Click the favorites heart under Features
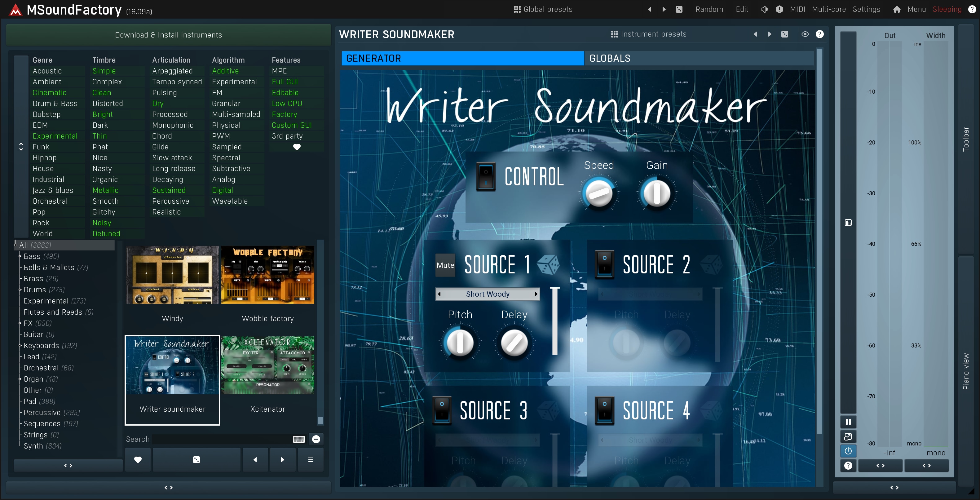The height and width of the screenshot is (500, 980). [297, 147]
